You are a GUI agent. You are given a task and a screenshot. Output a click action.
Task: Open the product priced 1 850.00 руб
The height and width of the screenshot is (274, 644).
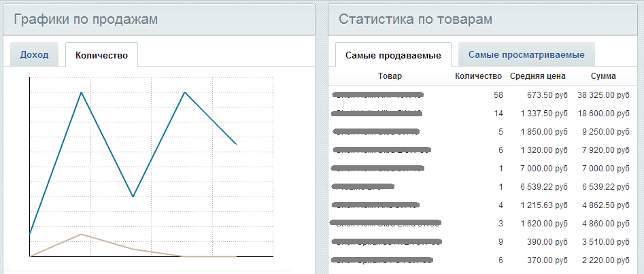click(x=376, y=132)
